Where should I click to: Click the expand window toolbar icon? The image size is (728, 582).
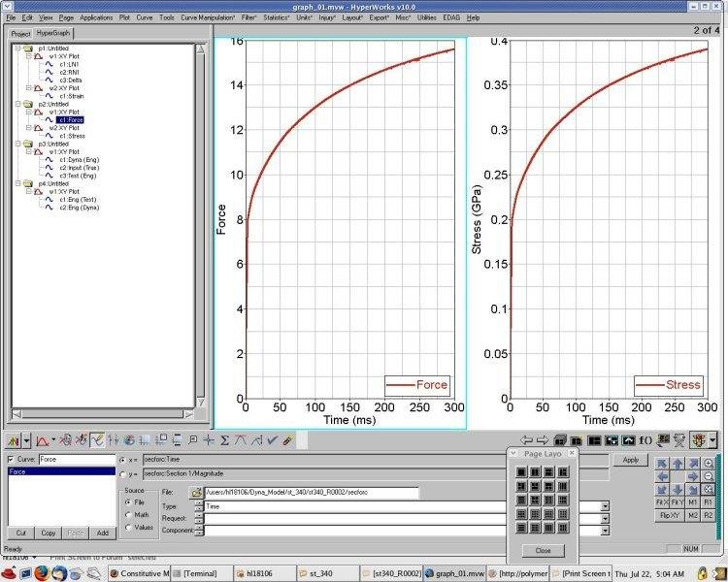(629, 440)
